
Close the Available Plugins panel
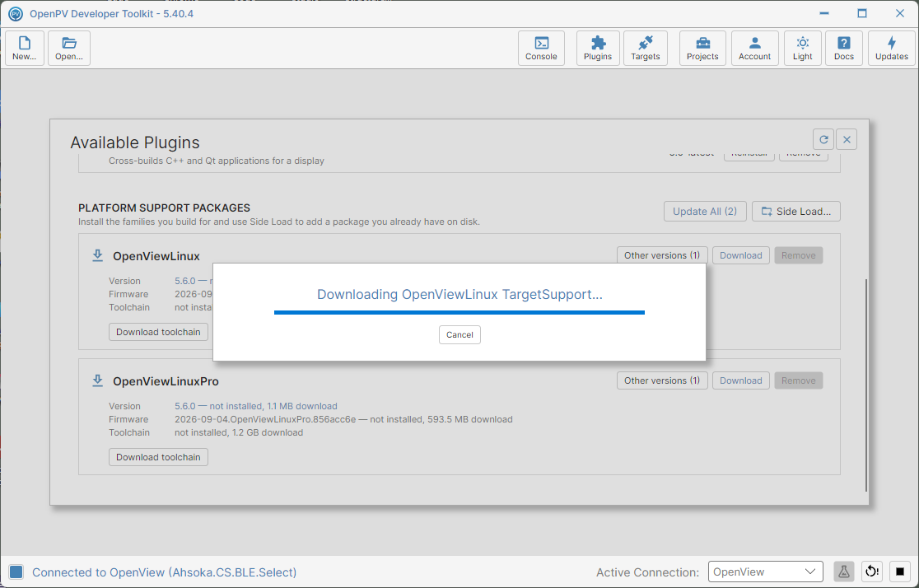tap(847, 139)
